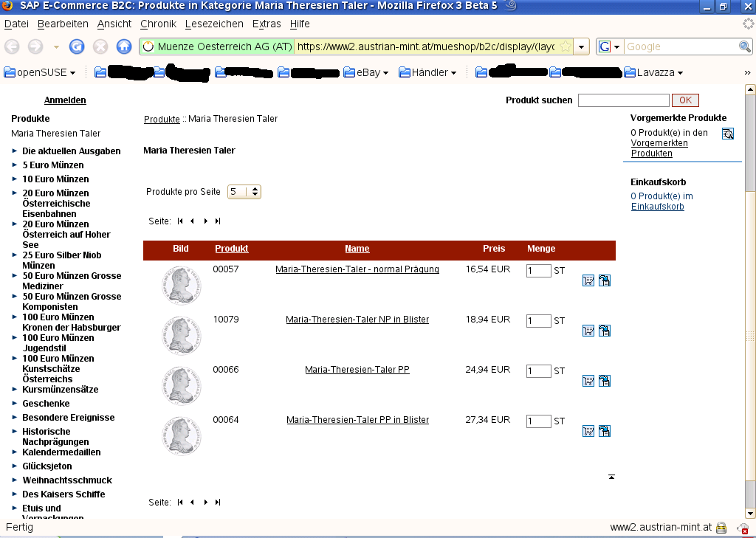
Task: Open the Lesezeichen menu
Action: (214, 24)
